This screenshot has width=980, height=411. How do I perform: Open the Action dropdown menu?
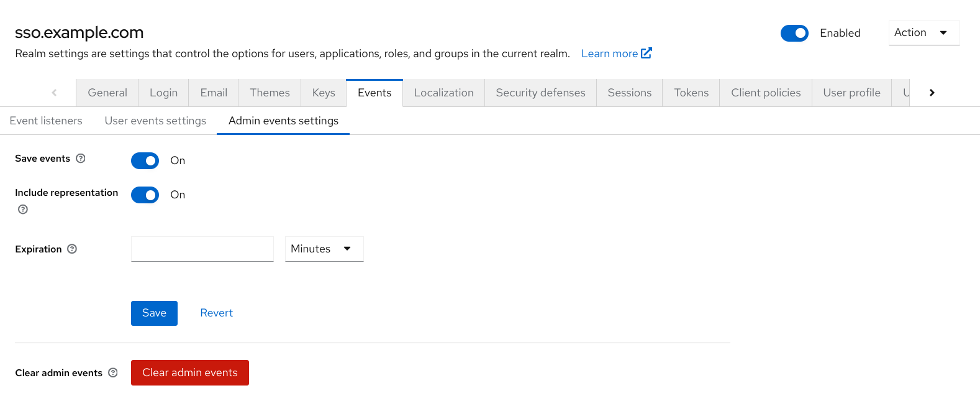click(x=923, y=33)
